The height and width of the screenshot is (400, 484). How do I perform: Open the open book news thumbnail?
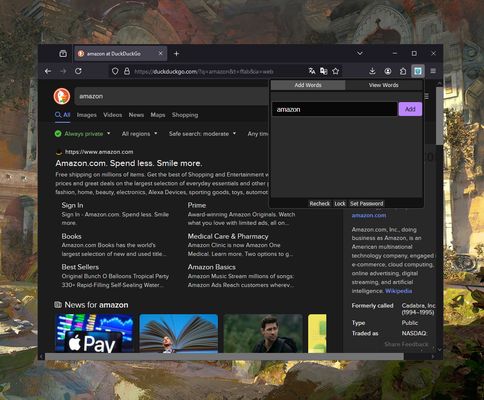pos(179,333)
